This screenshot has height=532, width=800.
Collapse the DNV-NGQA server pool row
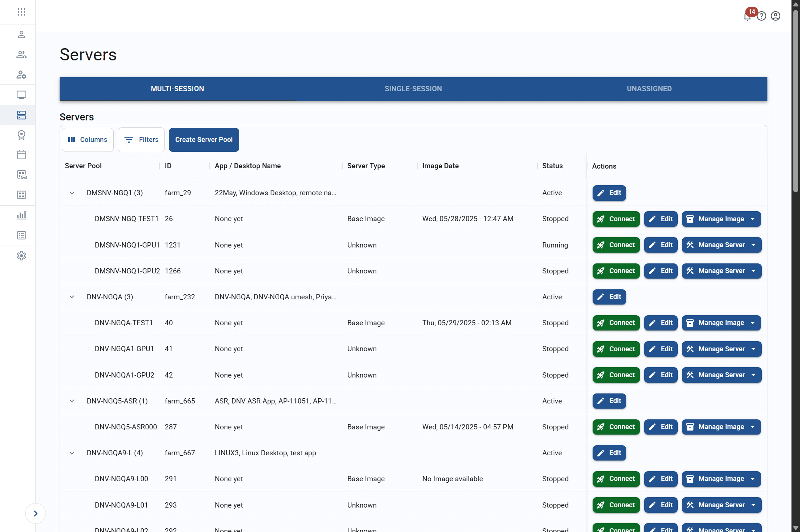pos(72,297)
